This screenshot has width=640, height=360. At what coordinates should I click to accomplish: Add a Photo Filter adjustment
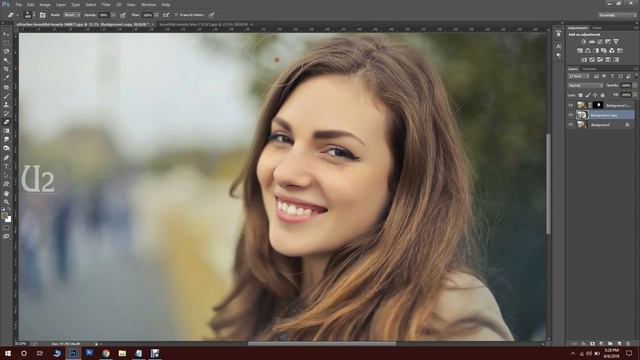click(x=604, y=51)
